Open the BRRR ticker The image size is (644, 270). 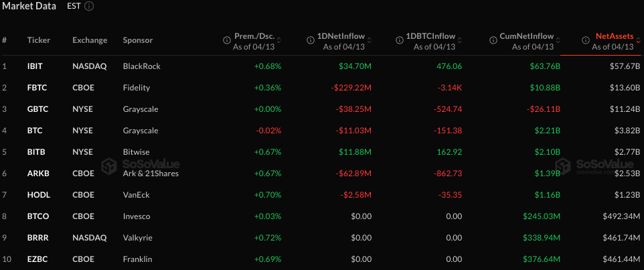click(38, 238)
